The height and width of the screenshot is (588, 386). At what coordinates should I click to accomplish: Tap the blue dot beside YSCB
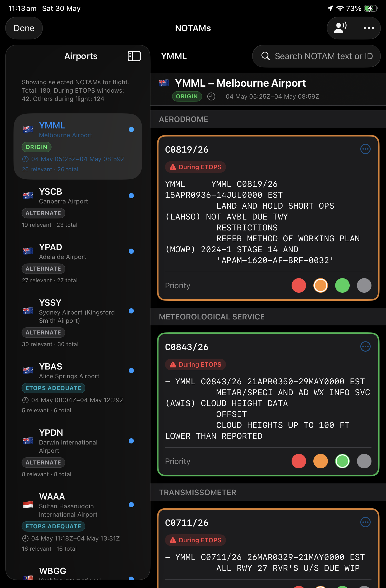[131, 196]
